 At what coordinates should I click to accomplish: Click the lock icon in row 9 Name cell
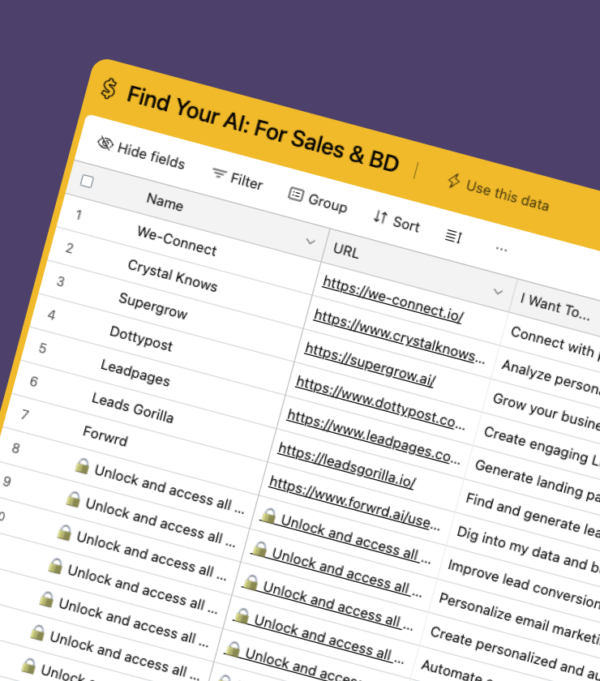[x=73, y=499]
